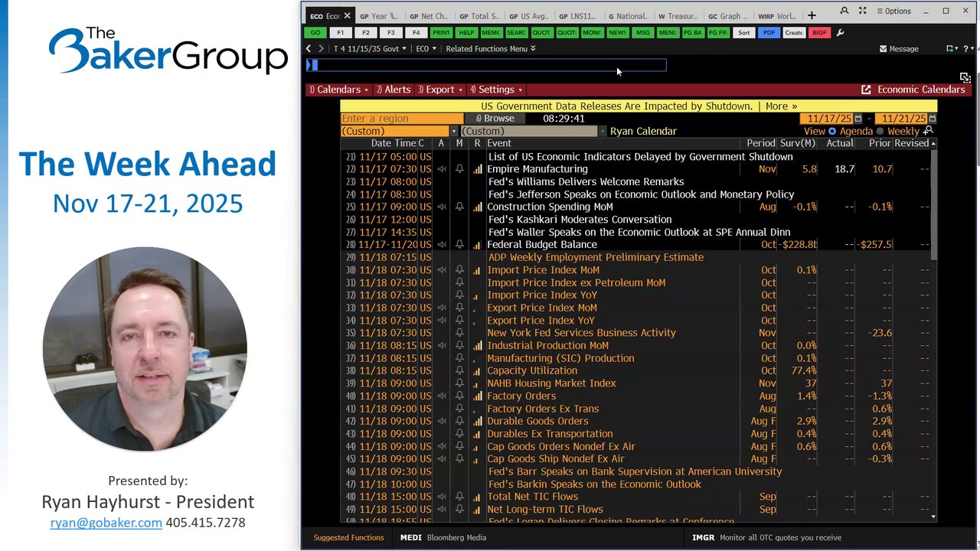Open the end date 11/21/25 calendar picker
The height and width of the screenshot is (551, 980).
[932, 119]
